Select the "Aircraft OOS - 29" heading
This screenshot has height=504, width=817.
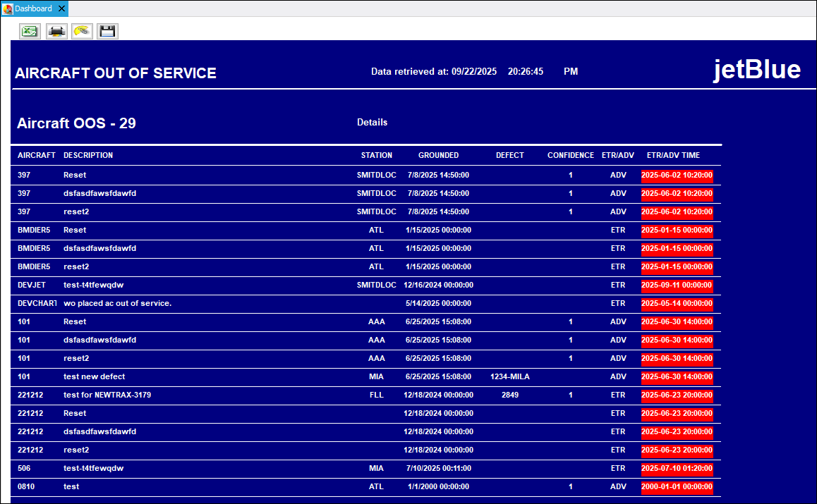coord(77,123)
